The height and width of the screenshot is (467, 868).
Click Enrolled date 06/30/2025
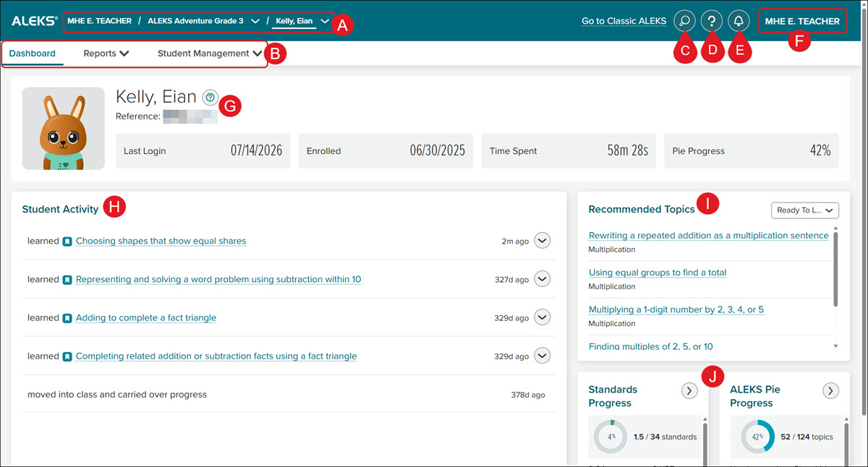point(437,150)
